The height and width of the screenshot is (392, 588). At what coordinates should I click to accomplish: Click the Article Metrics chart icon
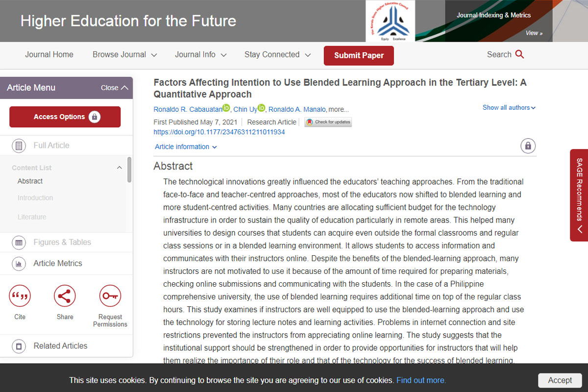tap(19, 264)
